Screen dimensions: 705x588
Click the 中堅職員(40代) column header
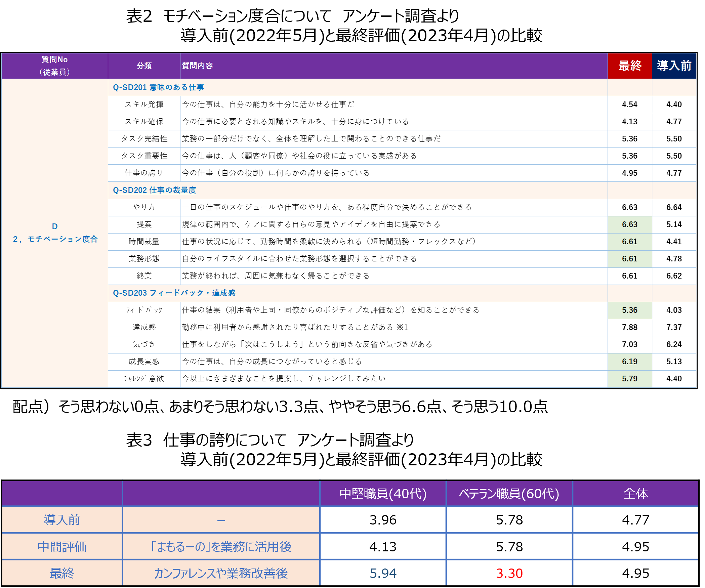click(383, 494)
